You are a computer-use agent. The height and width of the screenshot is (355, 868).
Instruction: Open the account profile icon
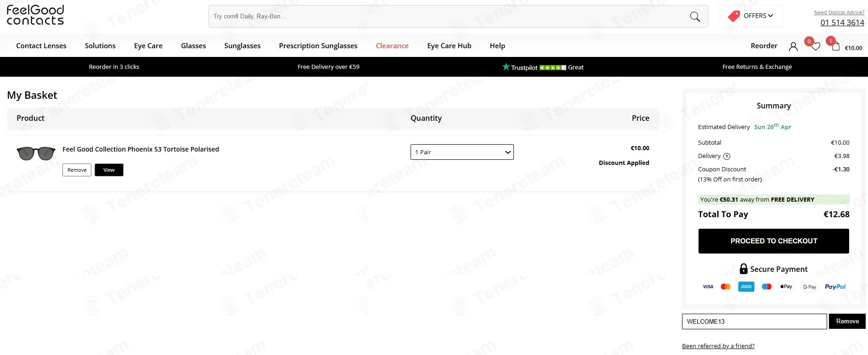tap(793, 46)
